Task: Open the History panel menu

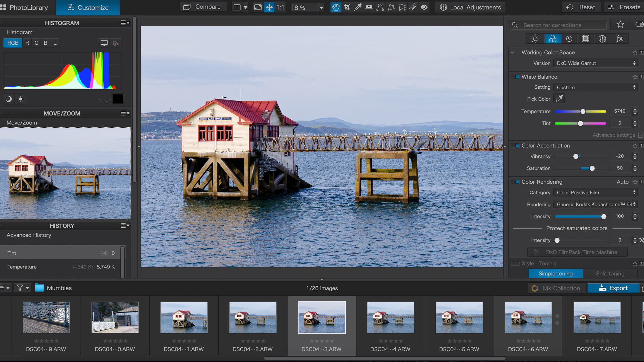Action: click(x=125, y=225)
